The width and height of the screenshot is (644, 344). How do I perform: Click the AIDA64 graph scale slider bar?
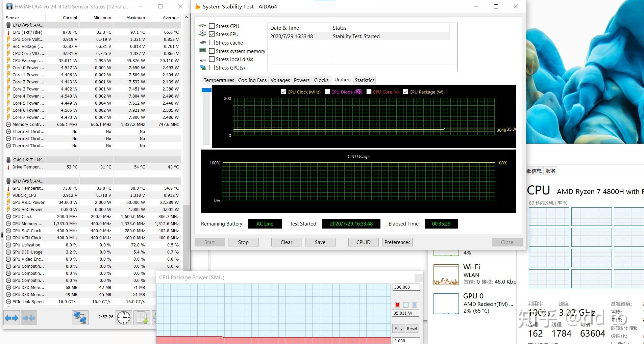[206, 116]
